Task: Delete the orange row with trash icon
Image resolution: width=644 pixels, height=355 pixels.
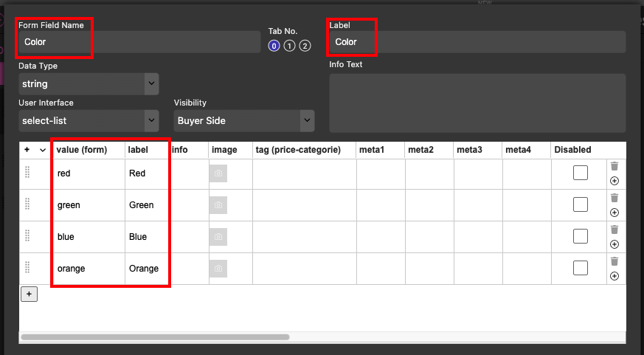Action: click(614, 261)
